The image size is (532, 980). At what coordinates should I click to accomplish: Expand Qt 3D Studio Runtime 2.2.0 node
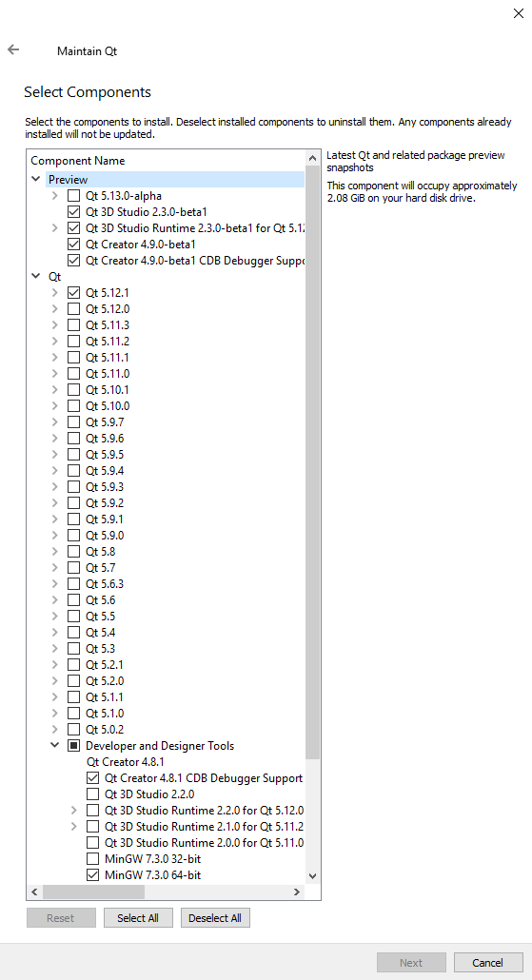[74, 810]
